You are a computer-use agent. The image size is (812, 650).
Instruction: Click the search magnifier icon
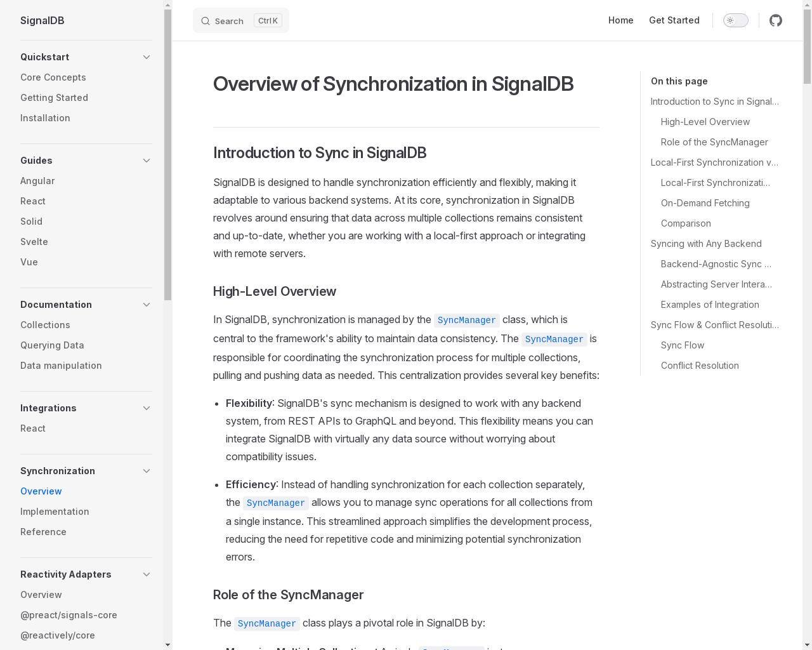[x=206, y=21]
